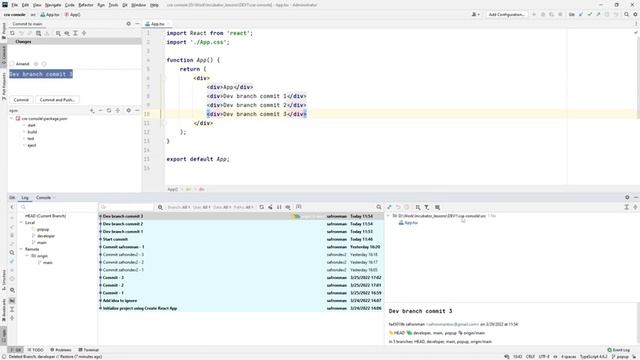This screenshot has height=360, width=640.
Task: Click the branches search field
Action: 57,207
